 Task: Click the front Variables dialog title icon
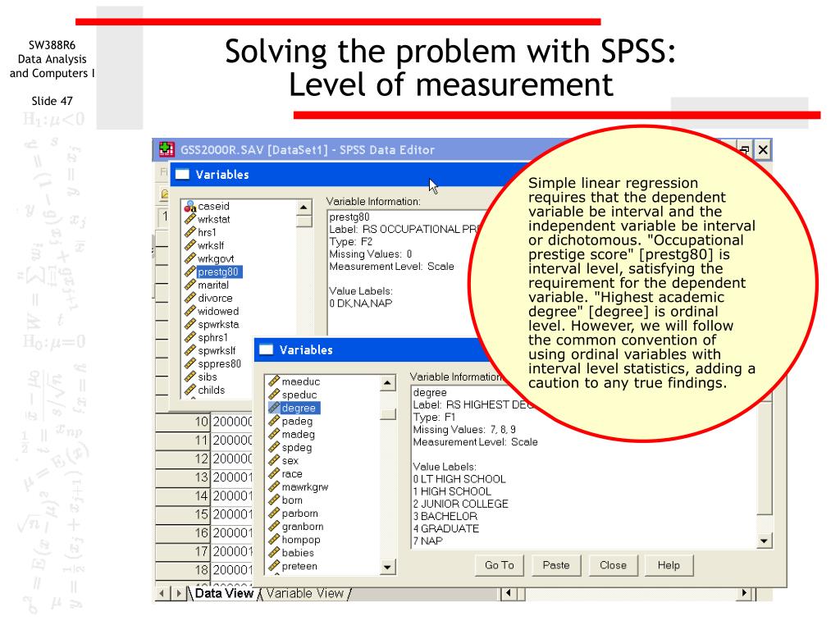coord(267,349)
